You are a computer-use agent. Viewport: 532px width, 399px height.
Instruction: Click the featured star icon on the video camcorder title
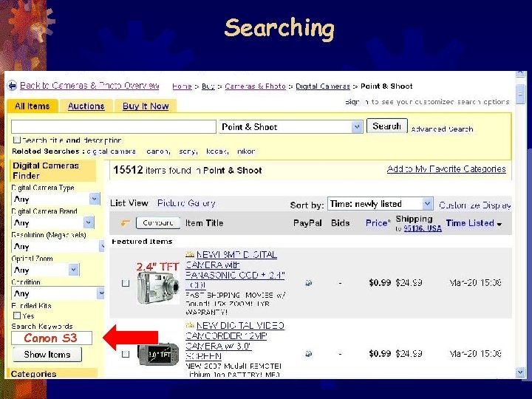click(x=190, y=325)
